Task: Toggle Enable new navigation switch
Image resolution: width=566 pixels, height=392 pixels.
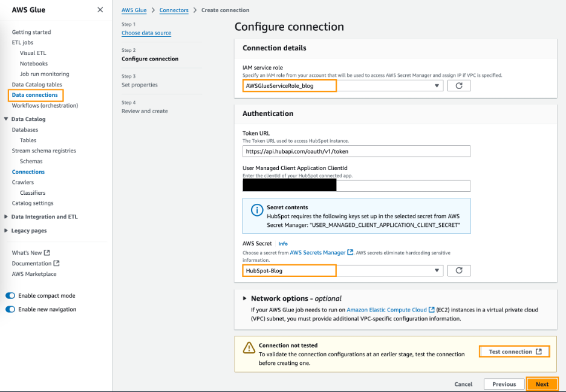Action: (10, 309)
